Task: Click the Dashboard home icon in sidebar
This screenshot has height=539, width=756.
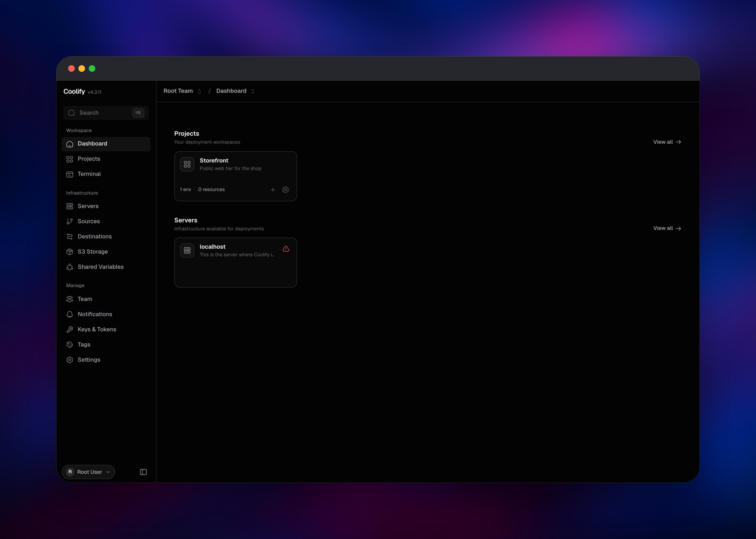Action: pyautogui.click(x=70, y=144)
